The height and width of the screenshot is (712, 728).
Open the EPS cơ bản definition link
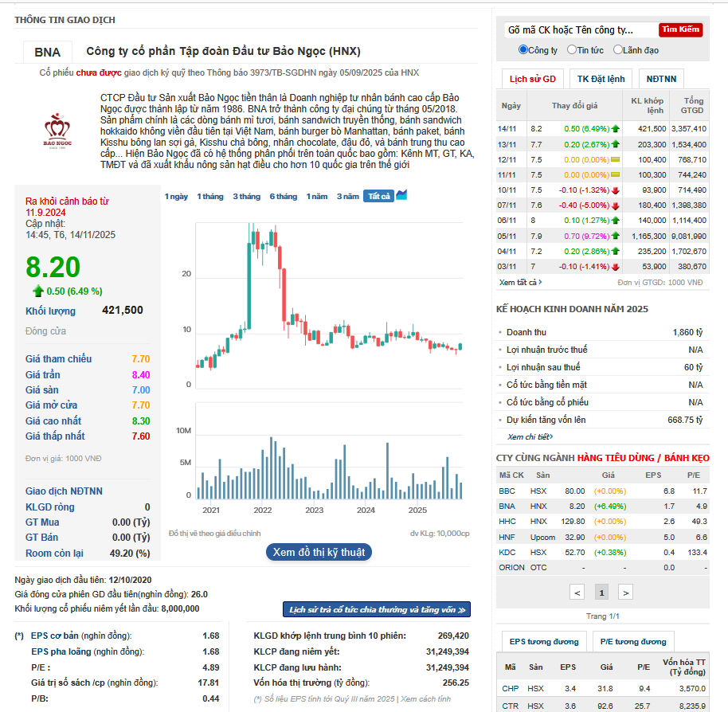tap(55, 636)
